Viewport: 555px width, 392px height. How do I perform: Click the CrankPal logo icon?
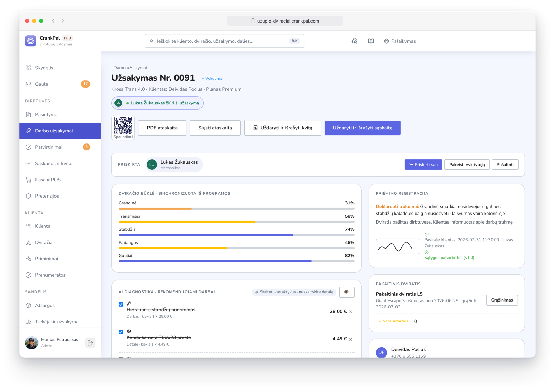(31, 41)
